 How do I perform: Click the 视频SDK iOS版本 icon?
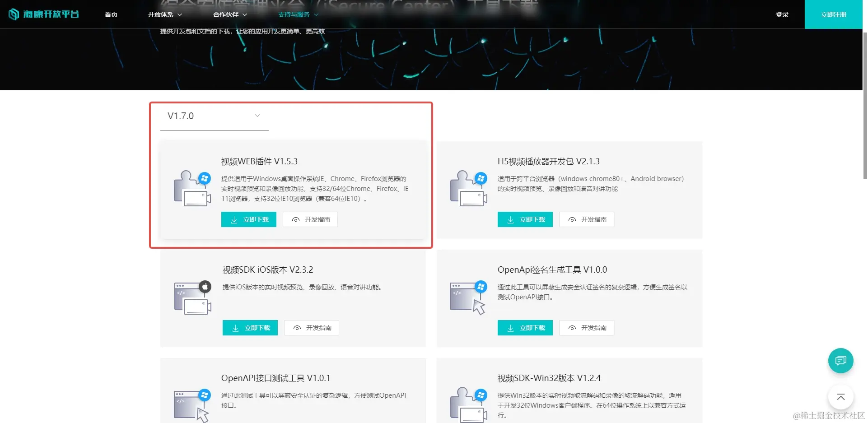[x=193, y=297]
